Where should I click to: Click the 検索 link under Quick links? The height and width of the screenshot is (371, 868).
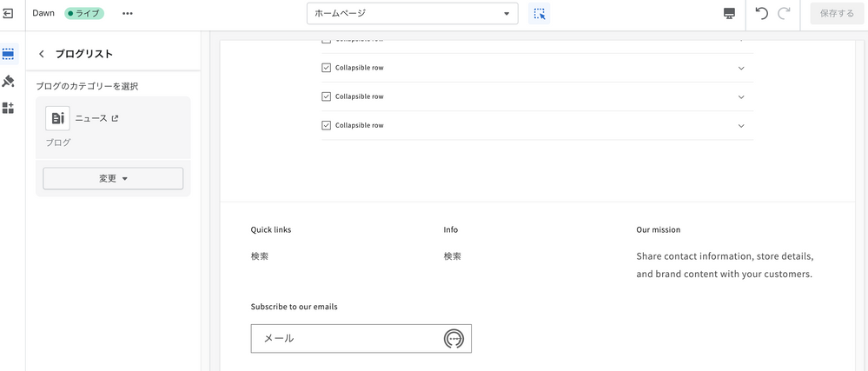260,256
